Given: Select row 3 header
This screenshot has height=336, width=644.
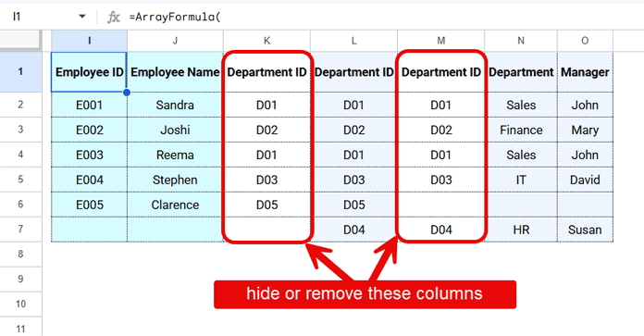Looking at the screenshot, I should point(20,130).
